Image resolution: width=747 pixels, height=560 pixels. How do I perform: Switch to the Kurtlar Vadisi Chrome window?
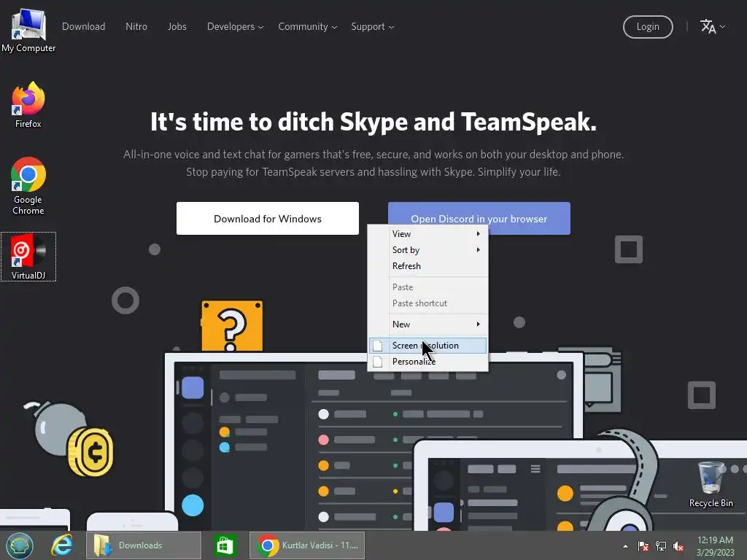(x=307, y=545)
